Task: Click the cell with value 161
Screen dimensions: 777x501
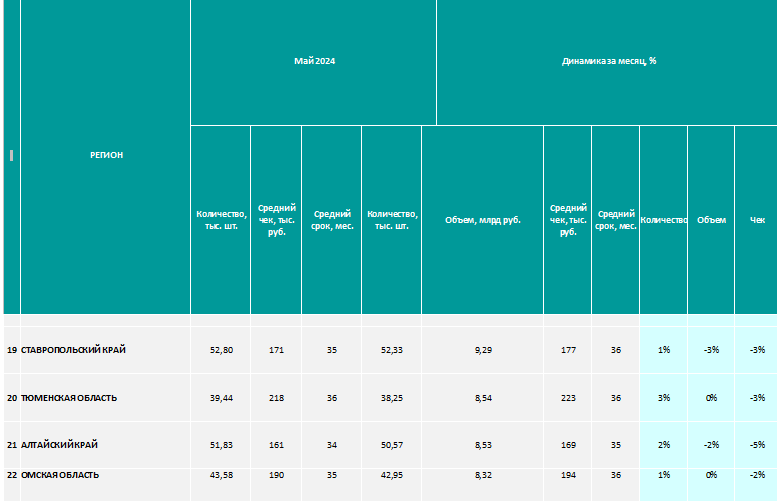Action: coord(276,445)
